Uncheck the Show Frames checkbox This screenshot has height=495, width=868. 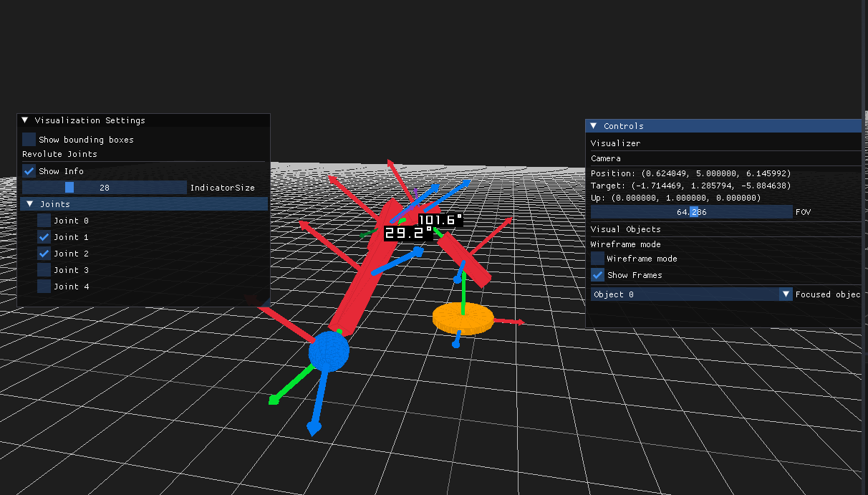[x=598, y=275]
